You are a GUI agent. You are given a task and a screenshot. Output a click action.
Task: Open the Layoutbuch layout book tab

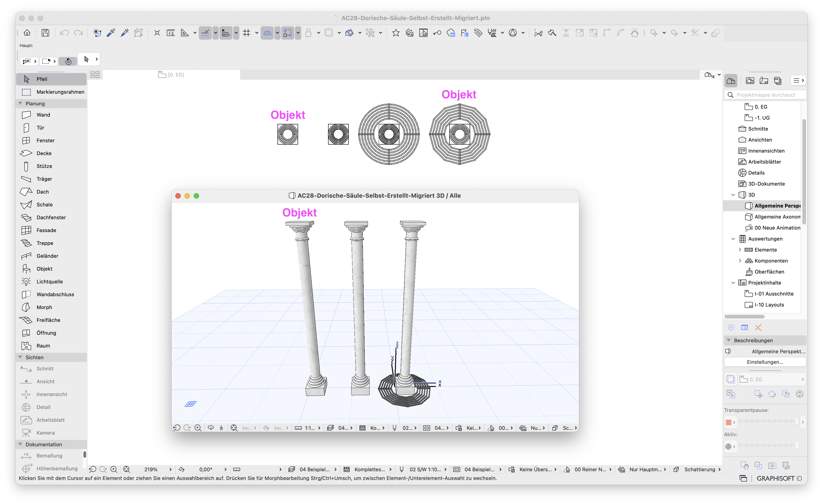[x=764, y=80]
